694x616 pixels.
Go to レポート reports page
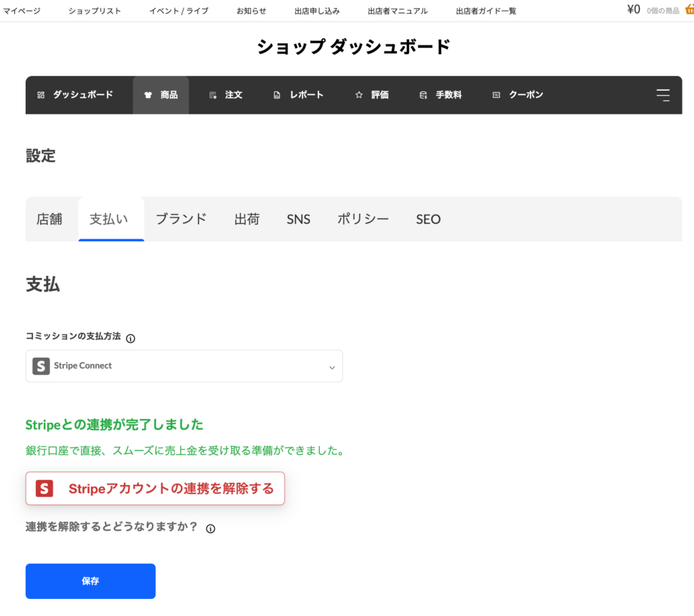(298, 95)
